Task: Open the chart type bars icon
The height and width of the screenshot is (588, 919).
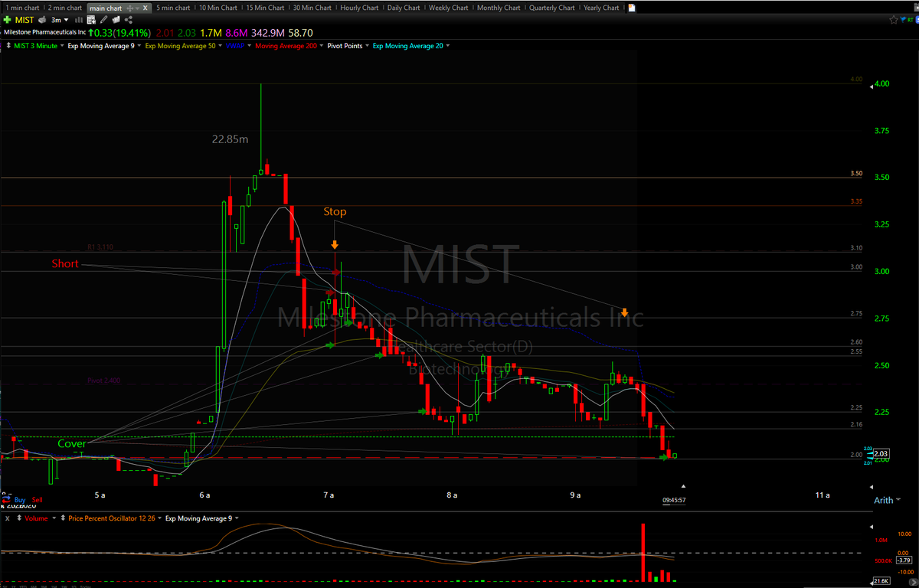Action: point(80,20)
